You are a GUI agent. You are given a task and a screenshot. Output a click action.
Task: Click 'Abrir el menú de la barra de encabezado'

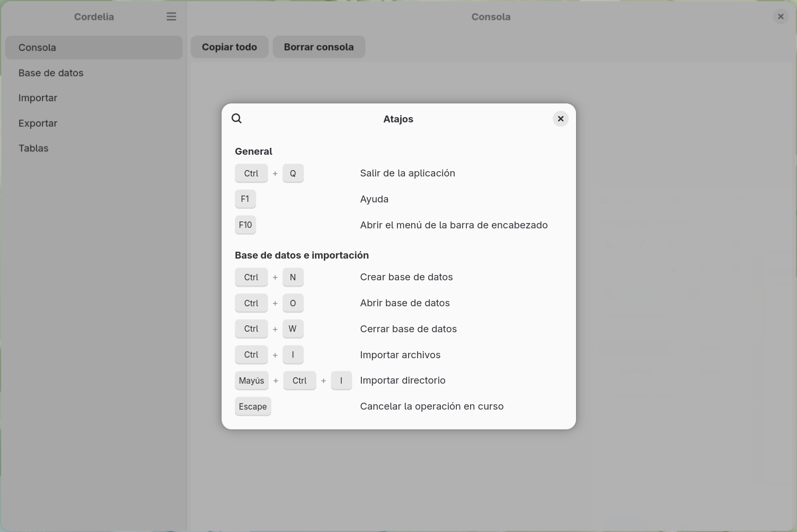(x=454, y=225)
